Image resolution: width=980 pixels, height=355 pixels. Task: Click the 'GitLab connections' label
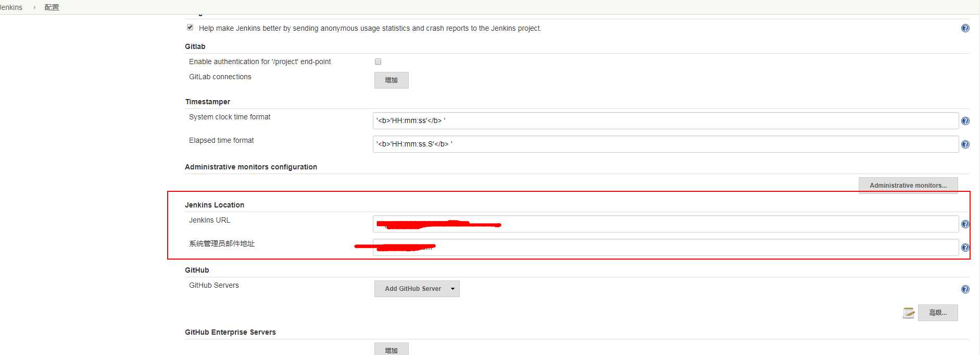220,77
